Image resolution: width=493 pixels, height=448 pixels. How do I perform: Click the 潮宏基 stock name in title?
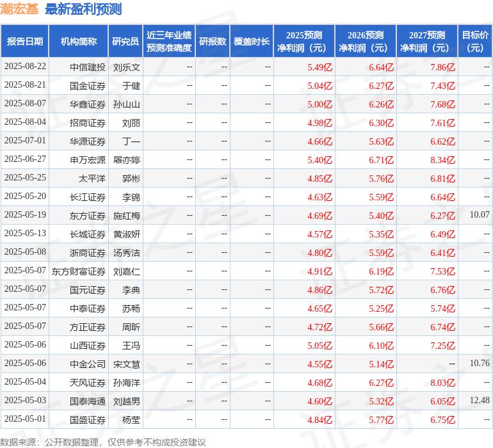coord(19,9)
